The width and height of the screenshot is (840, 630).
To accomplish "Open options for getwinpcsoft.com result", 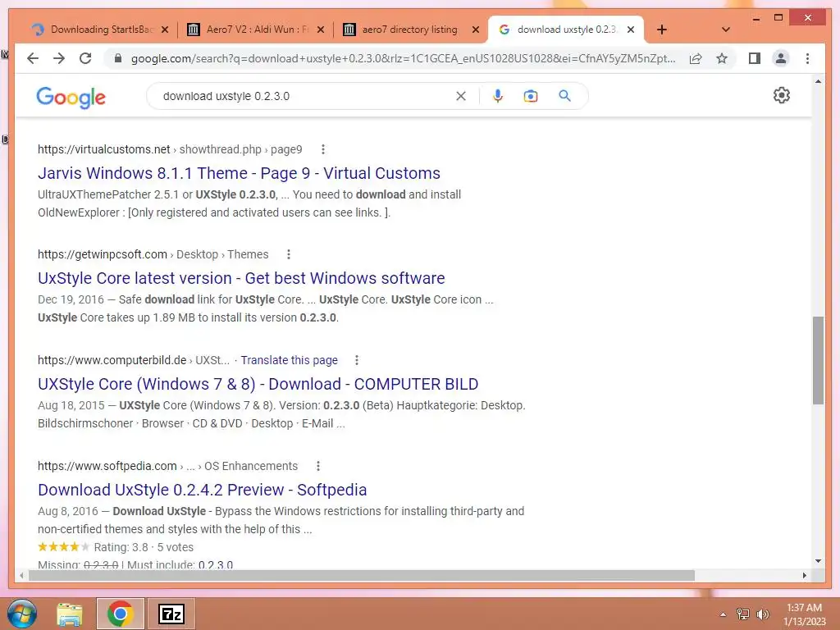I will coord(289,254).
